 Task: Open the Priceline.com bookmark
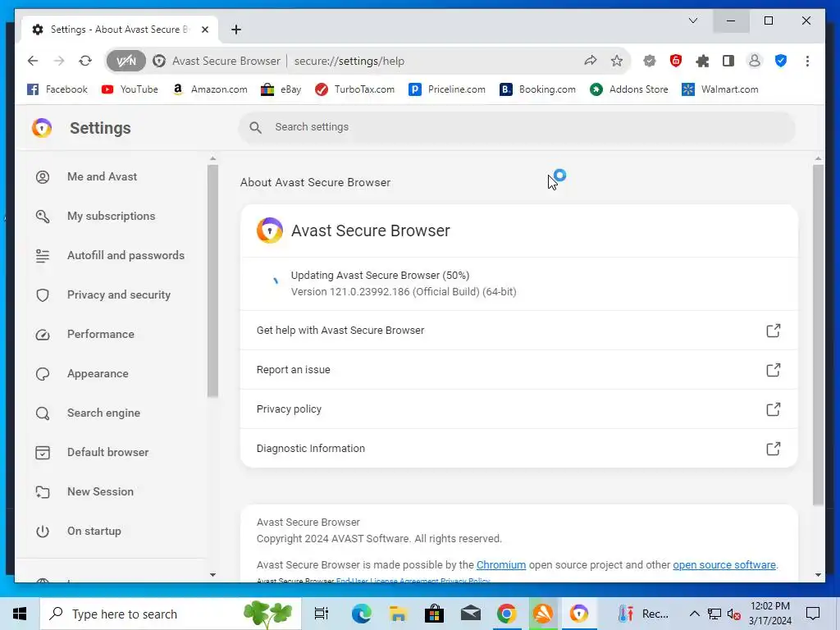[447, 89]
